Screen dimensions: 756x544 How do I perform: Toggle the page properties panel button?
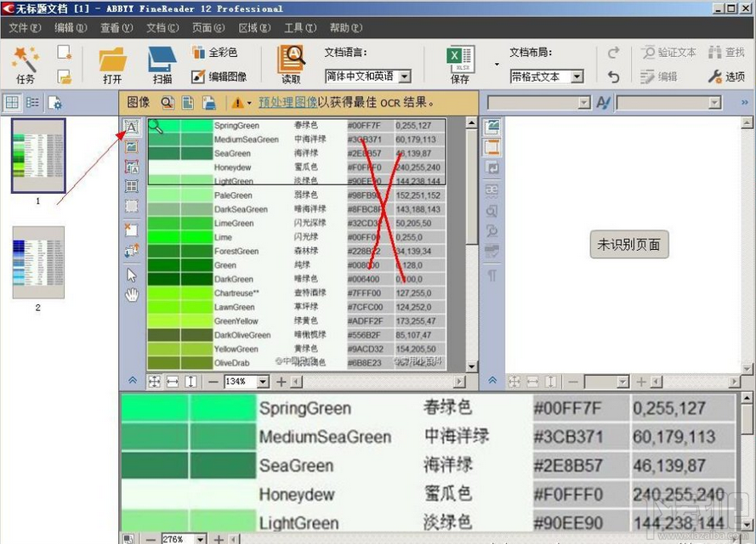pyautogui.click(x=54, y=102)
